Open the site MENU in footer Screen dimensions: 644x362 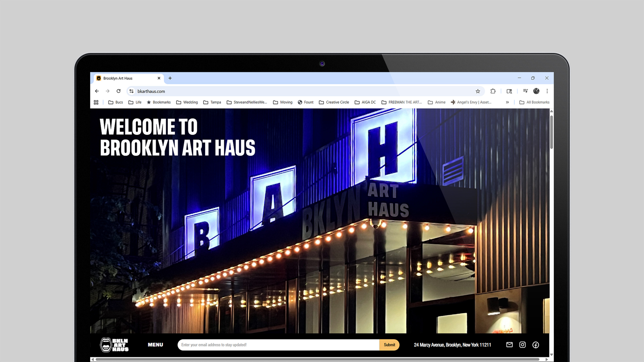click(155, 345)
